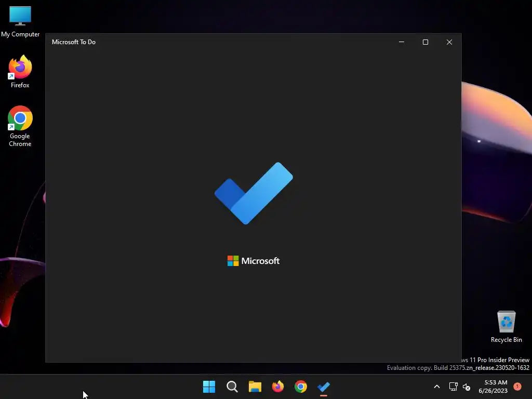The height and width of the screenshot is (399, 532).
Task: Select the Firefox desktop shortcut
Action: [x=20, y=72]
